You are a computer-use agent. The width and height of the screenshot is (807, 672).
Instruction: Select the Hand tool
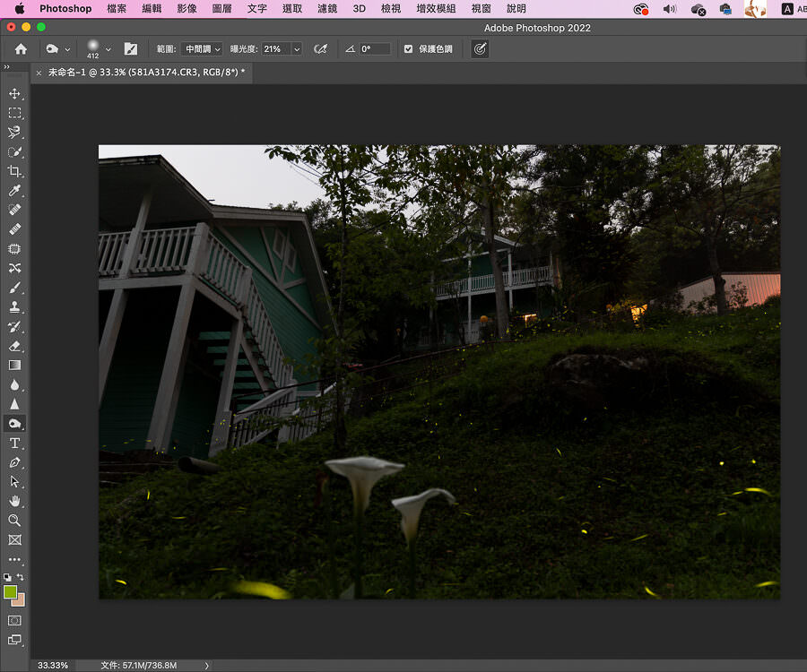pos(14,501)
